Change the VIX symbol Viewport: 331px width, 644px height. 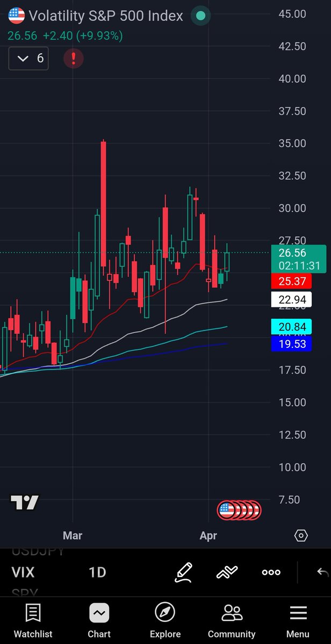pos(23,573)
